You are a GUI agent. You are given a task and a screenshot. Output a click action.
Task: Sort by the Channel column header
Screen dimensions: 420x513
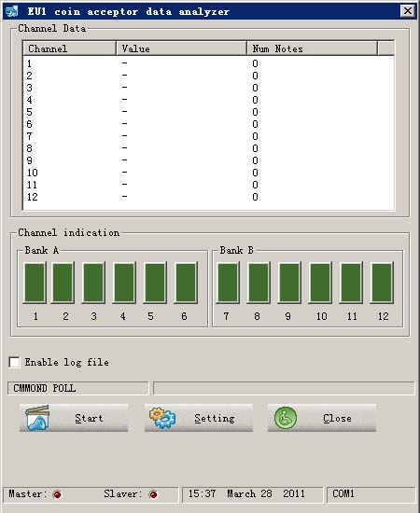(69, 49)
